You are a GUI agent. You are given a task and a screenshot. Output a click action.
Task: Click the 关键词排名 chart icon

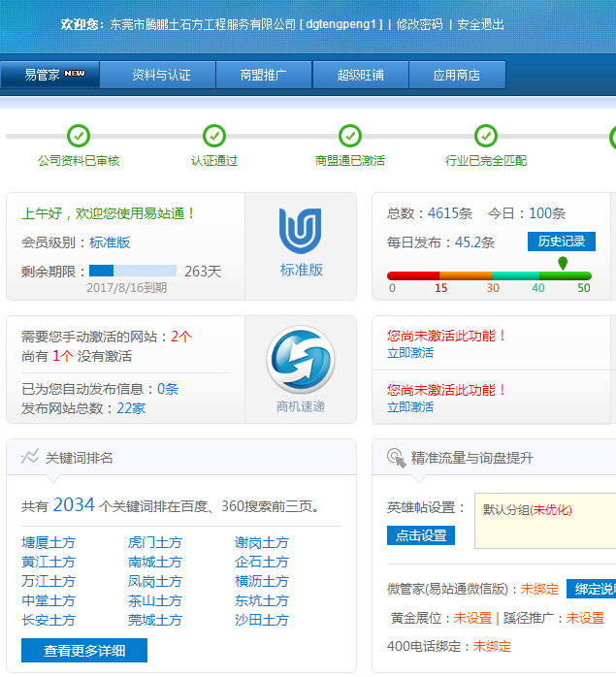coord(30,457)
